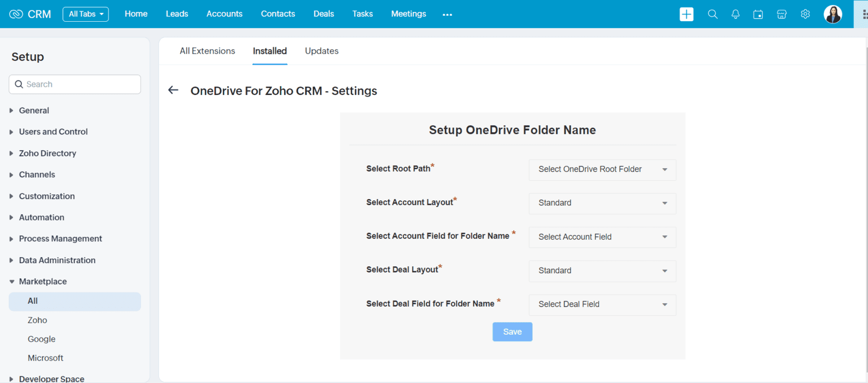Select All under Marketplace
Image resolution: width=868 pixels, height=383 pixels.
(75, 302)
